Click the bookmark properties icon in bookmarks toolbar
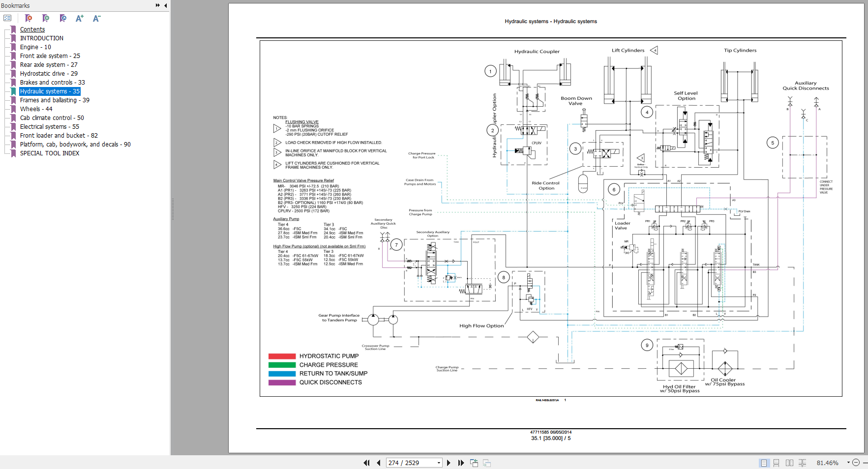Image resolution: width=868 pixels, height=469 pixels. pyautogui.click(x=63, y=18)
